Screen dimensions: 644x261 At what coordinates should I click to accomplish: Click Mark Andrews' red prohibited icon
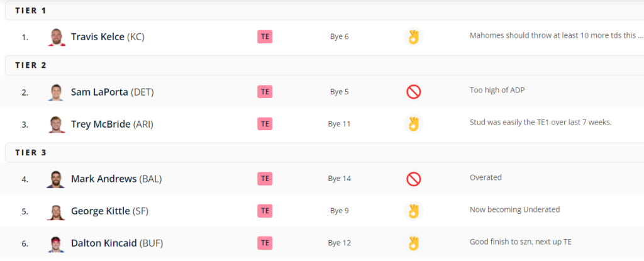pyautogui.click(x=413, y=179)
